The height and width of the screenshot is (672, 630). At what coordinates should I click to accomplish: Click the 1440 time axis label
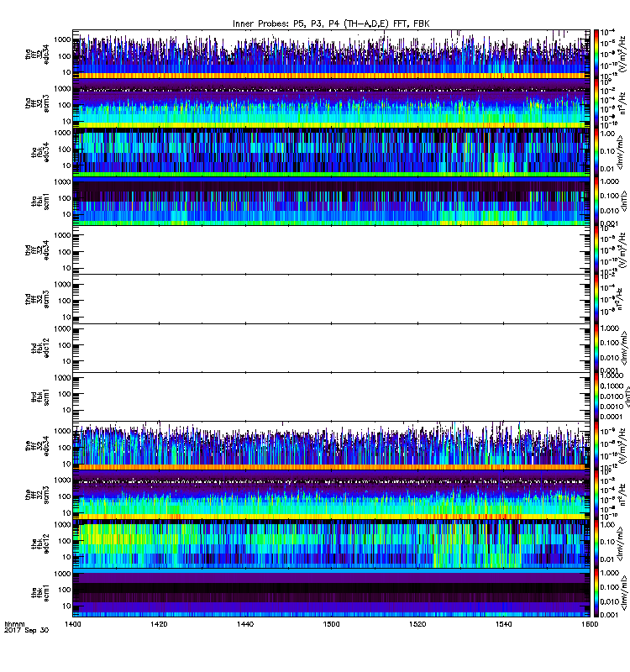click(x=245, y=624)
